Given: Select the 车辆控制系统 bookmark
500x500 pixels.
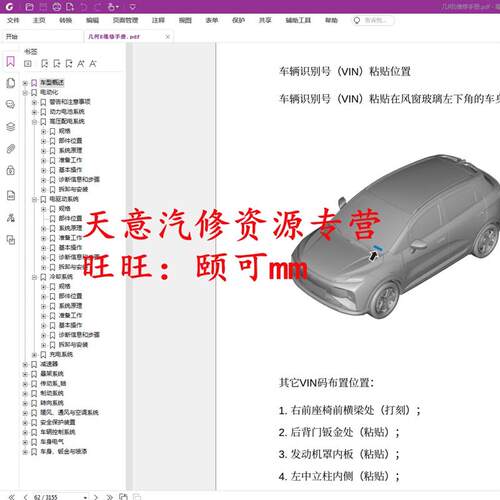Looking at the screenshot, I should pyautogui.click(x=58, y=432).
